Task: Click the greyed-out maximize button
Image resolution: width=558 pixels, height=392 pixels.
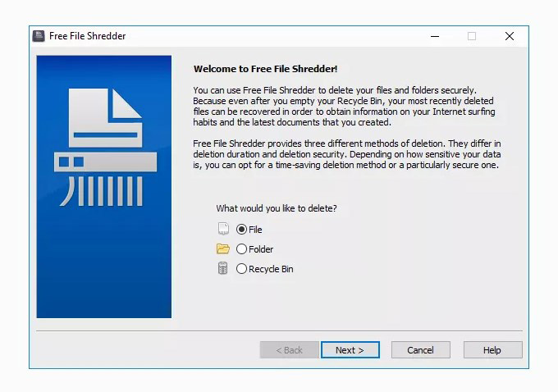Action: pyautogui.click(x=472, y=36)
